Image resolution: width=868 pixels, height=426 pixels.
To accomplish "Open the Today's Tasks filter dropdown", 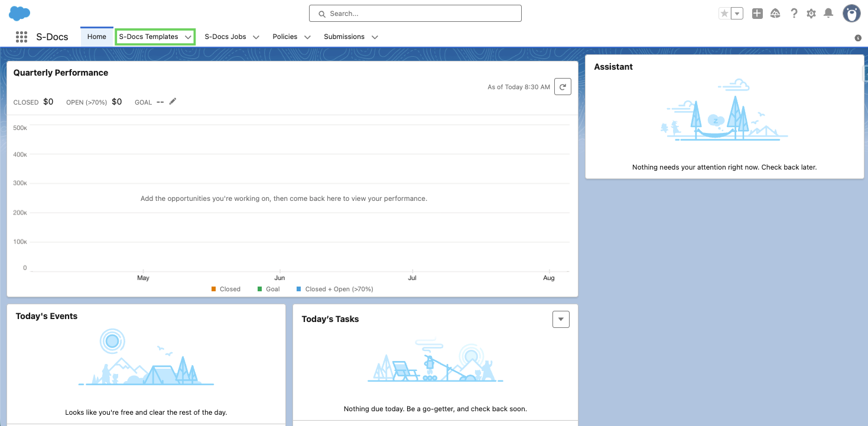I will 561,319.
